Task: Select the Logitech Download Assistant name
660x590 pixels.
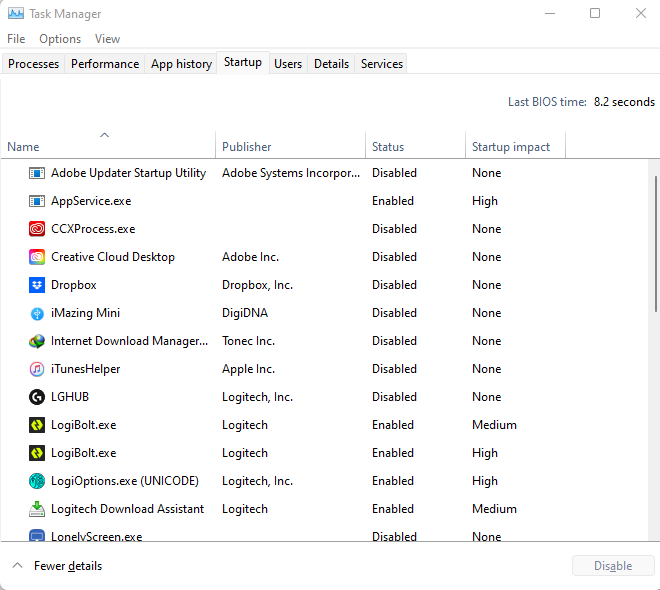Action: point(128,509)
